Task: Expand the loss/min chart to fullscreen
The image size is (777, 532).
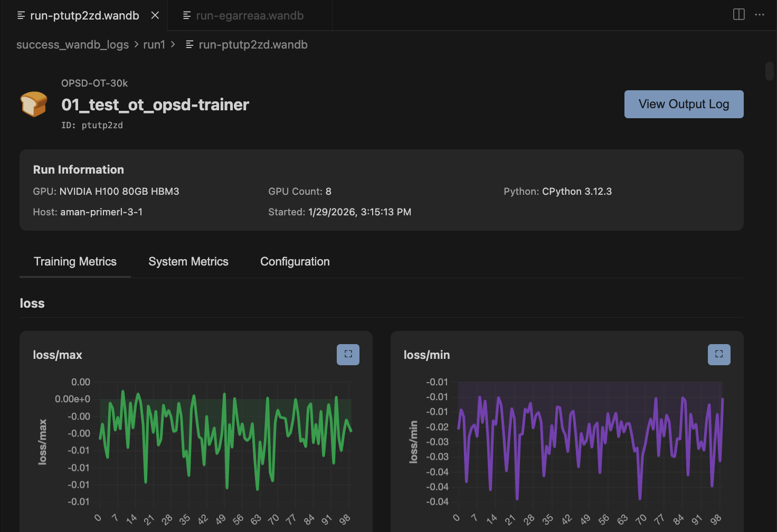Action: pos(718,354)
